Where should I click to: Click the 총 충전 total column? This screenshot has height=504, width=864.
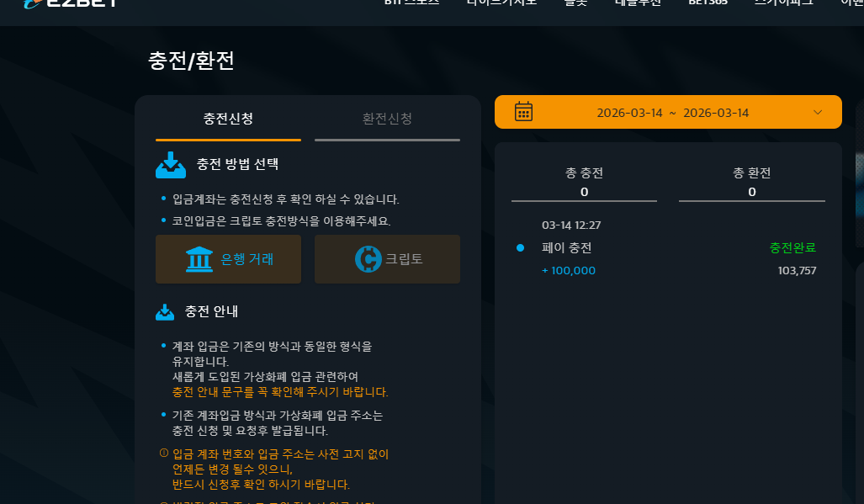(584, 183)
